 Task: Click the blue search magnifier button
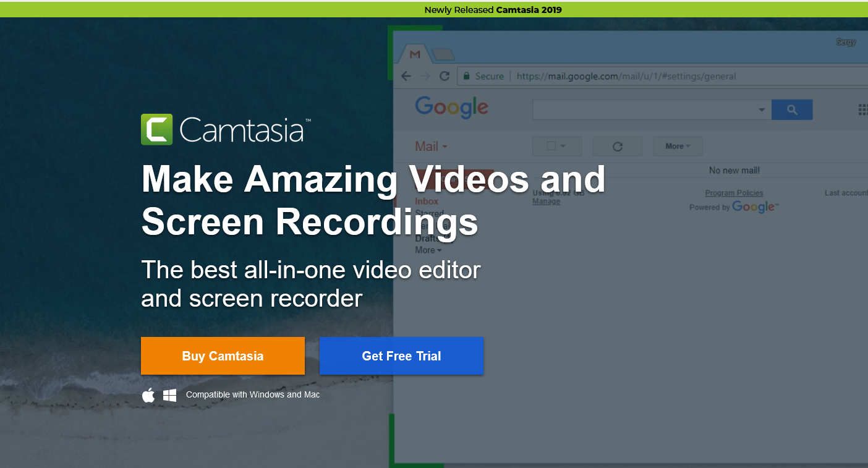792,110
